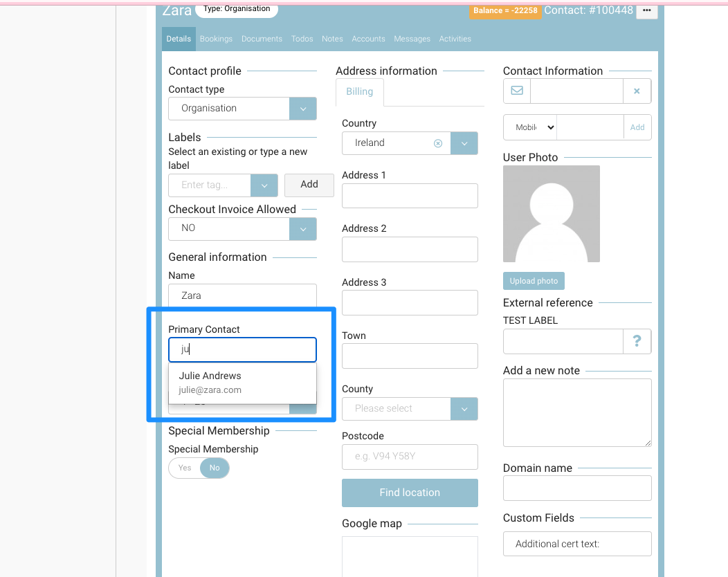Click into the Postcode field
Viewport: 728px width, 577px height.
(410, 457)
